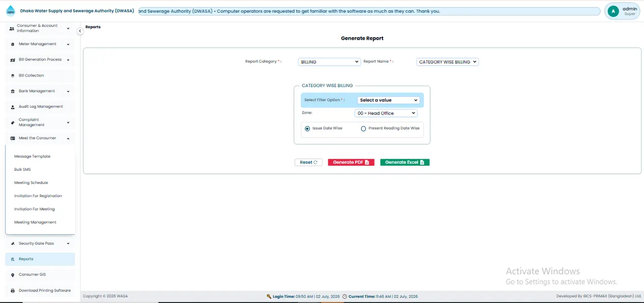Collapse the Meet the Consumer menu arrow
644x303 pixels.
(68, 138)
